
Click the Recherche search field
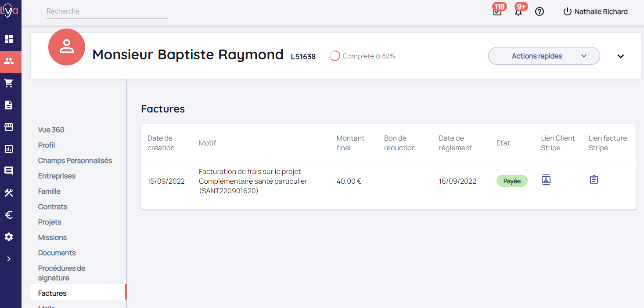pos(107,11)
